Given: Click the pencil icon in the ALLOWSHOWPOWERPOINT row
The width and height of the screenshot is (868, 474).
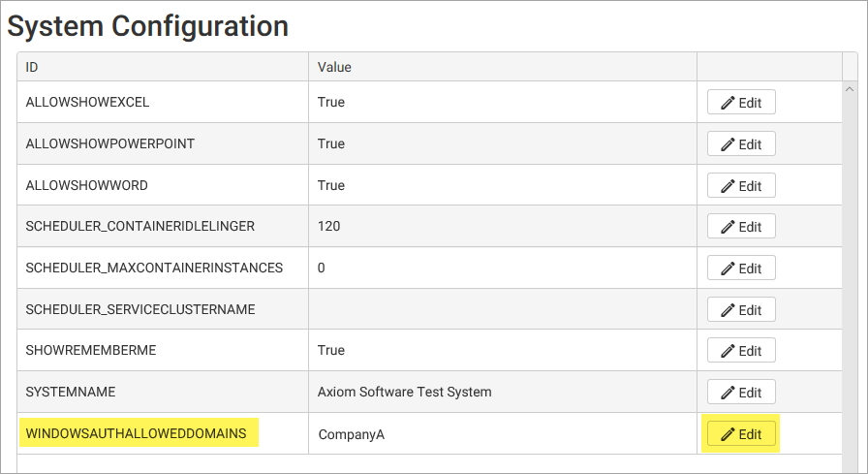Looking at the screenshot, I should [x=728, y=144].
